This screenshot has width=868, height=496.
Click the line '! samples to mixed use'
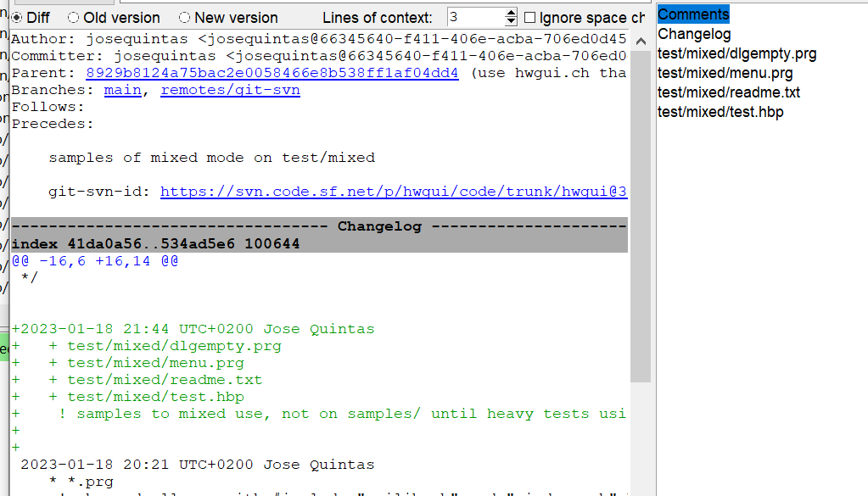319,414
